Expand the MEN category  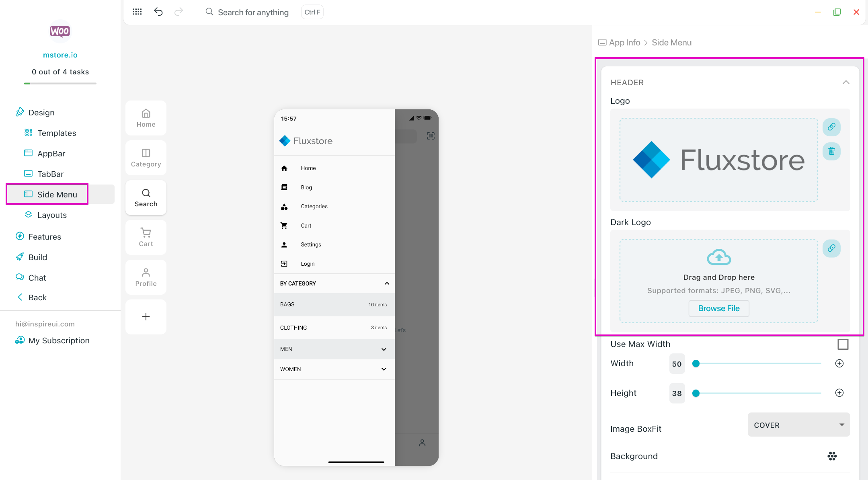pos(384,349)
